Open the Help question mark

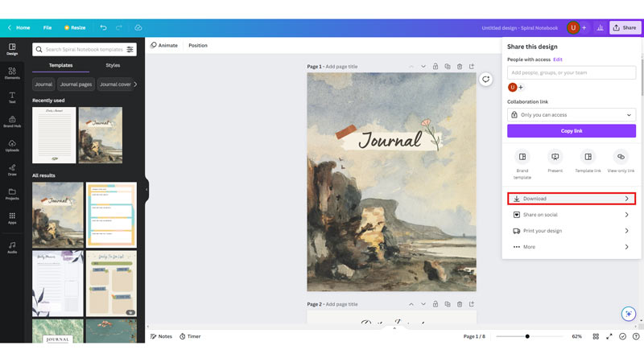pyautogui.click(x=636, y=336)
